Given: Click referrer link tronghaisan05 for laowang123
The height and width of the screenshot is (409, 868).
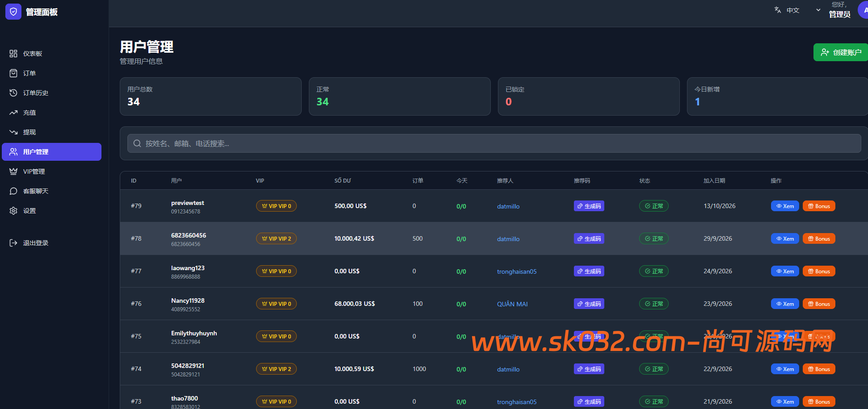Looking at the screenshot, I should click(517, 271).
